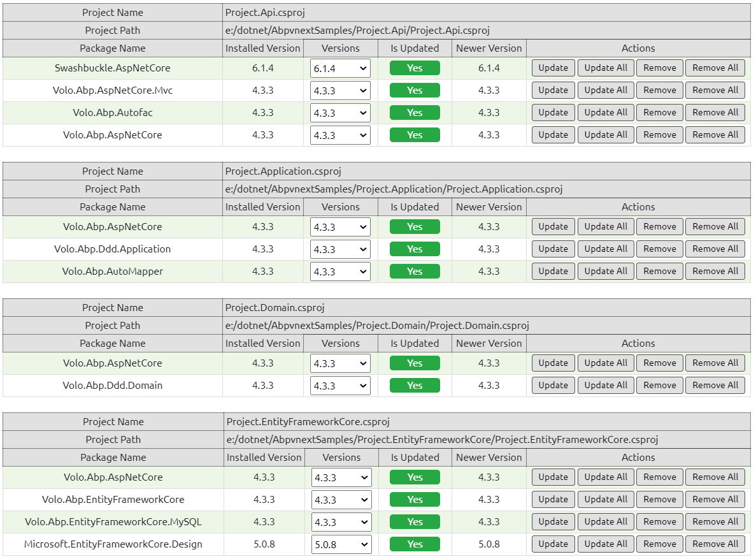The image size is (756, 559).
Task: Update the Volo.Abp.AutoMapper package
Action: click(553, 272)
